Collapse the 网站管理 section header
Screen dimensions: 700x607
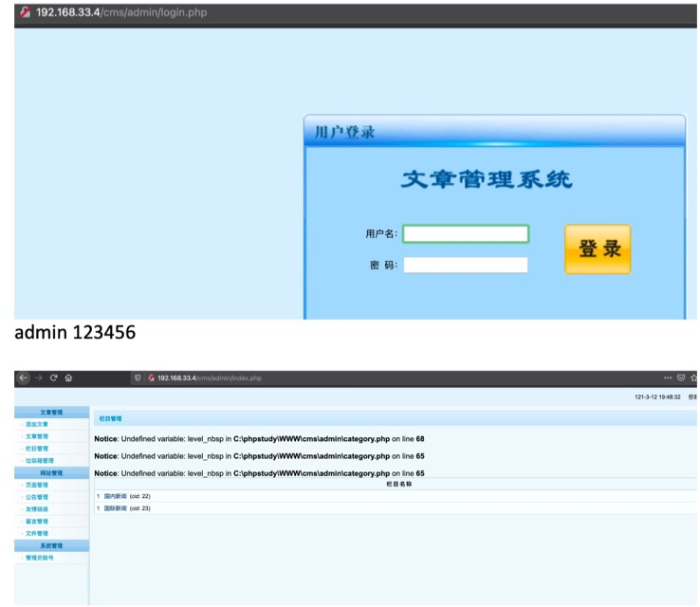click(x=51, y=472)
